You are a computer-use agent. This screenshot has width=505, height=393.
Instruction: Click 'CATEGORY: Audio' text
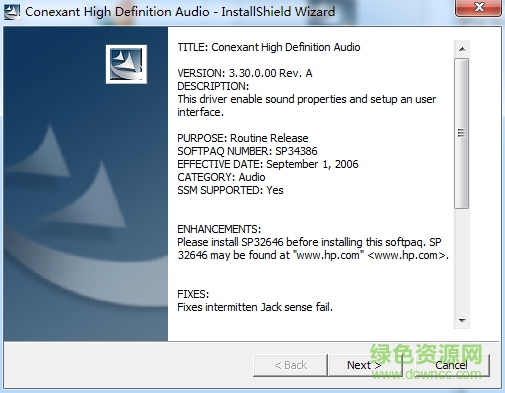point(221,177)
